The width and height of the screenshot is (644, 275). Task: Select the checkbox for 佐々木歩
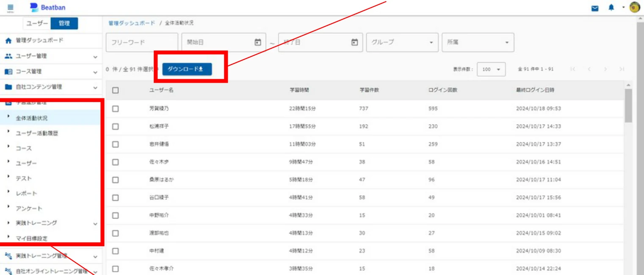115,162
